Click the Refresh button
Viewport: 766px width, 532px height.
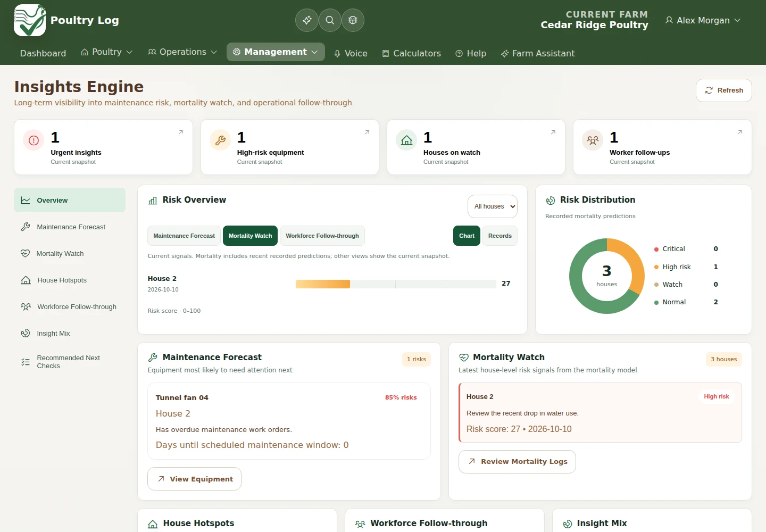pos(723,90)
